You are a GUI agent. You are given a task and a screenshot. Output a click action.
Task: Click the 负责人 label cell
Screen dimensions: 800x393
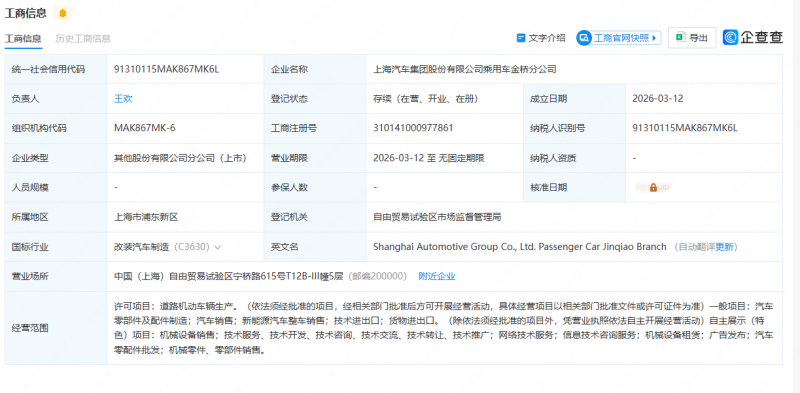[x=56, y=99]
